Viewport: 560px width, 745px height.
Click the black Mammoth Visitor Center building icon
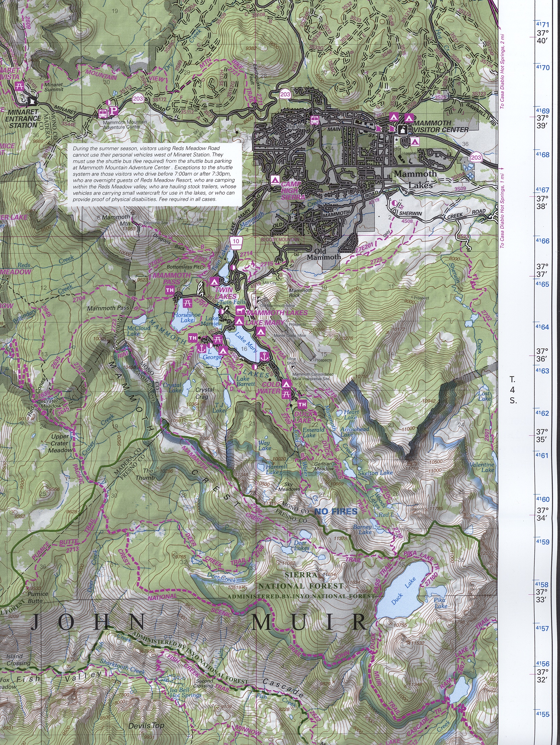(x=403, y=130)
